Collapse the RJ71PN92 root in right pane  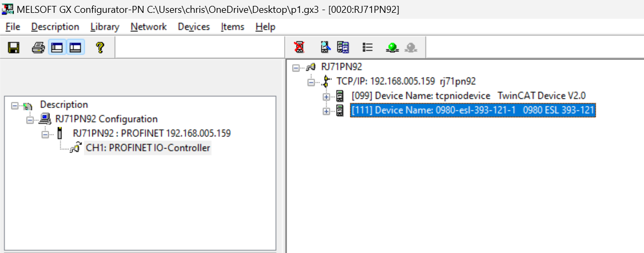(x=296, y=68)
